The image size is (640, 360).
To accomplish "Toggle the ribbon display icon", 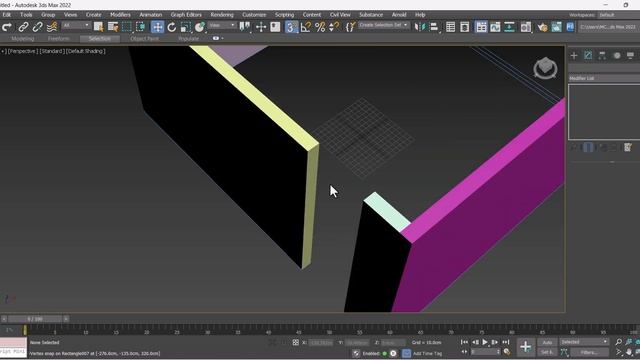I will point(481,27).
